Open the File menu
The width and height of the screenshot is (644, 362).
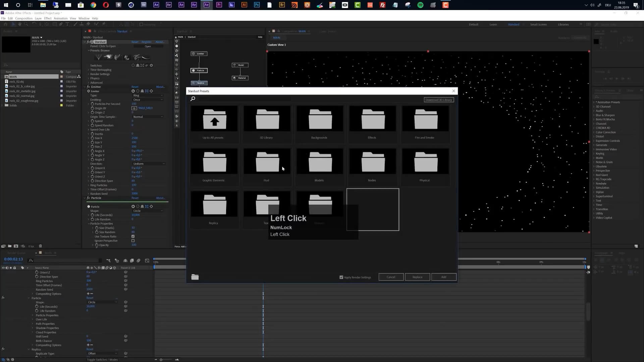tap(3, 18)
